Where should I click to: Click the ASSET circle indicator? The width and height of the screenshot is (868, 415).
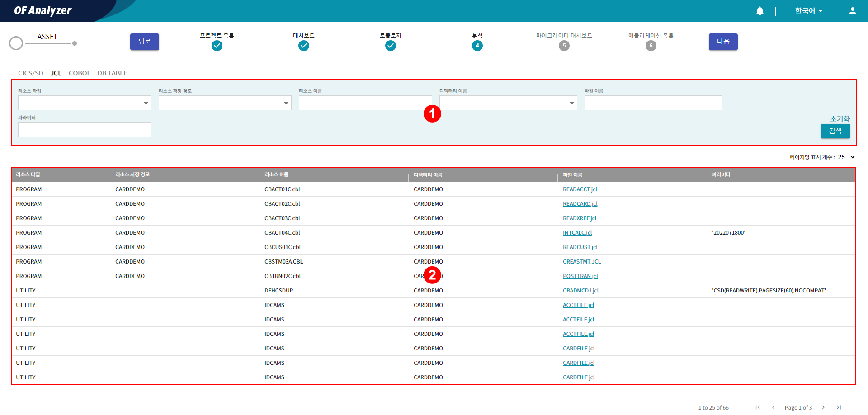pyautogui.click(x=16, y=43)
